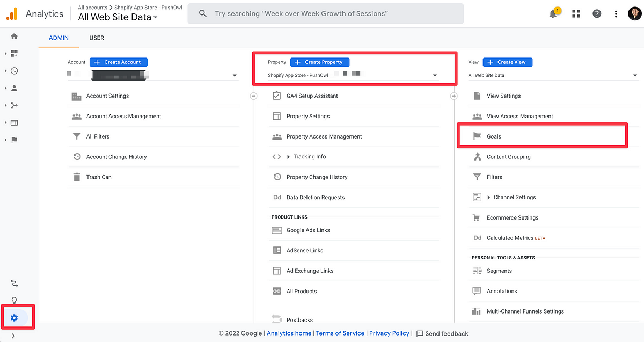Open Realtime clock icon in sidebar
The image size is (644, 342).
14,71
